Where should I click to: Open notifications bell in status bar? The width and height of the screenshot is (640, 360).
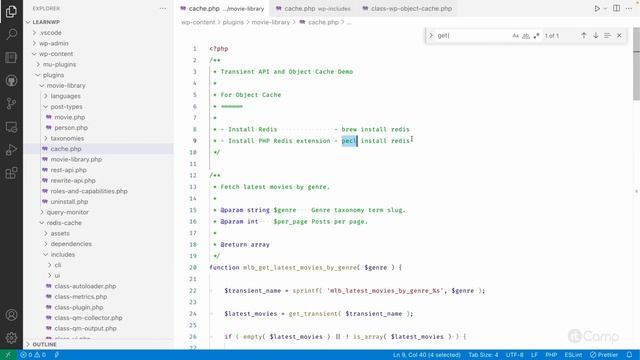tap(629, 355)
